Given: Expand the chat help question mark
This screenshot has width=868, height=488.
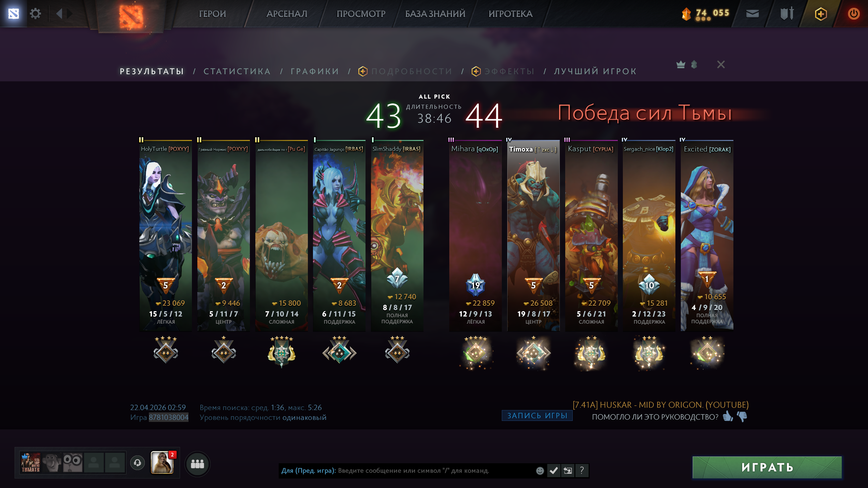Looking at the screenshot, I should [582, 470].
